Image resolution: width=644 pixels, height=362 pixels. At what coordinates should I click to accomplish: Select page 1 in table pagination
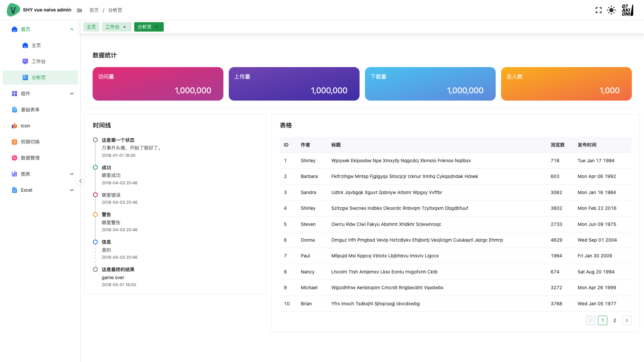tap(602, 320)
